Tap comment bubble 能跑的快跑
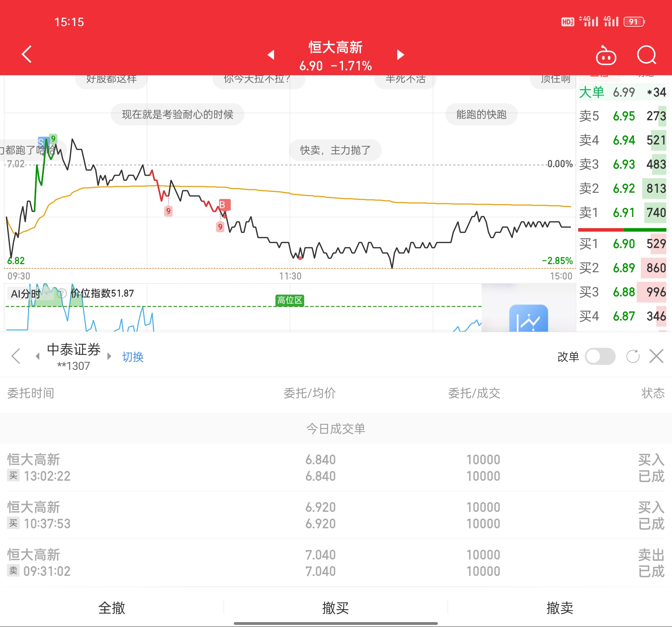This screenshot has width=672, height=627. tap(481, 114)
